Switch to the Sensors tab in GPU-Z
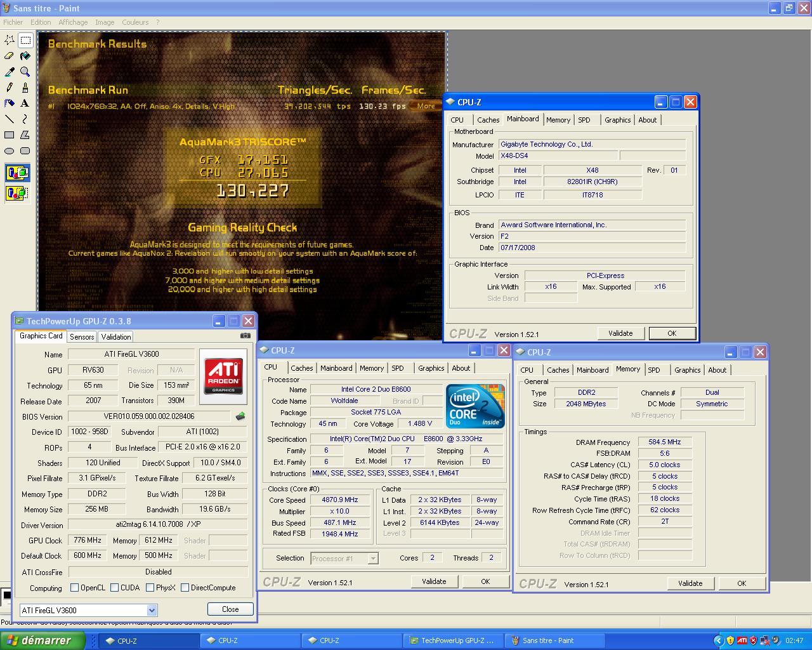The image size is (812, 650). 82,337
